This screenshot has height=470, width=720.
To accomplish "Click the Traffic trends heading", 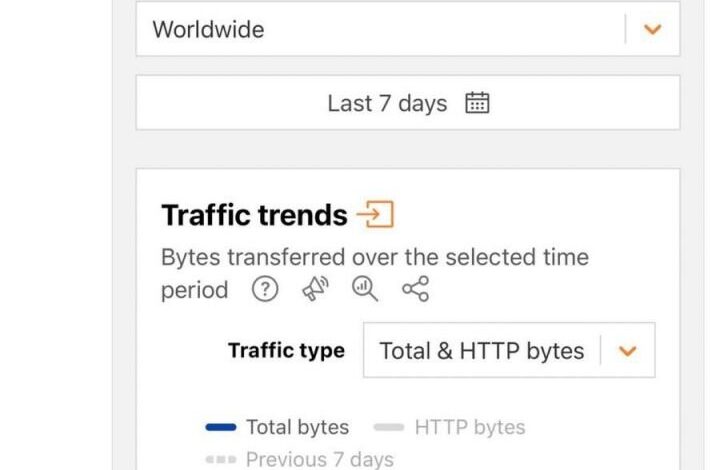I will click(254, 215).
